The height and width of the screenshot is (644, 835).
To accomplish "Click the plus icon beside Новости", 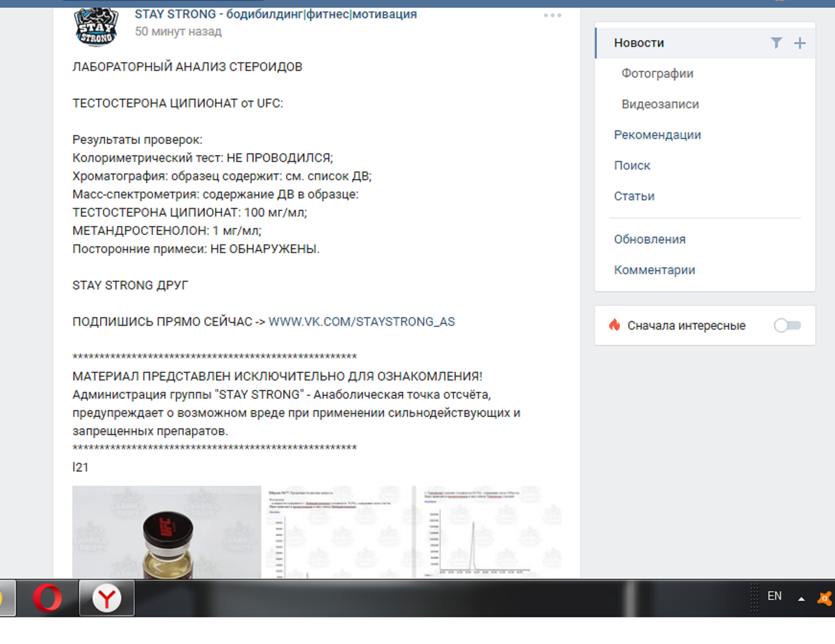I will point(800,43).
